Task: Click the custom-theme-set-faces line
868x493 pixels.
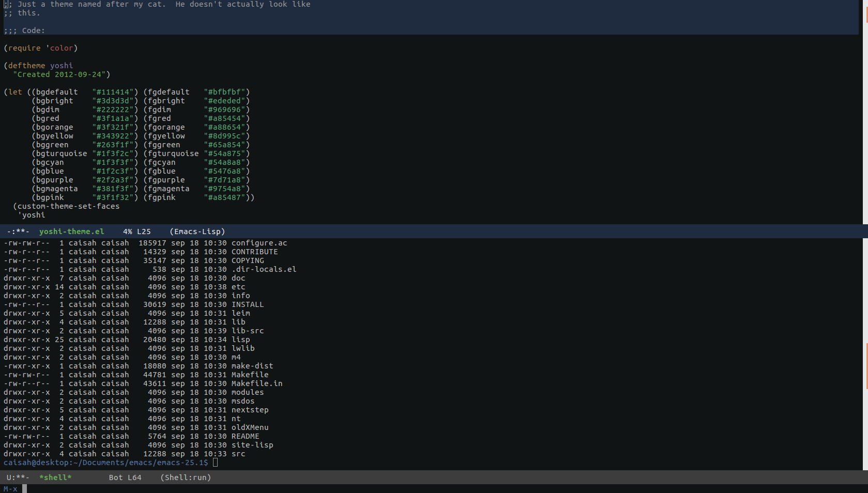Action: click(66, 206)
